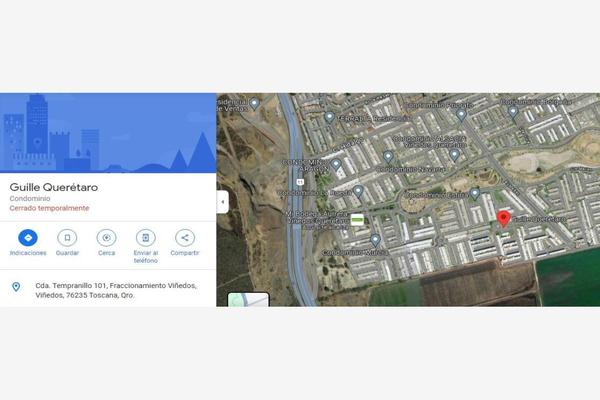This screenshot has height=400, width=600.
Task: Click the blue city header illustration
Action: [108, 133]
